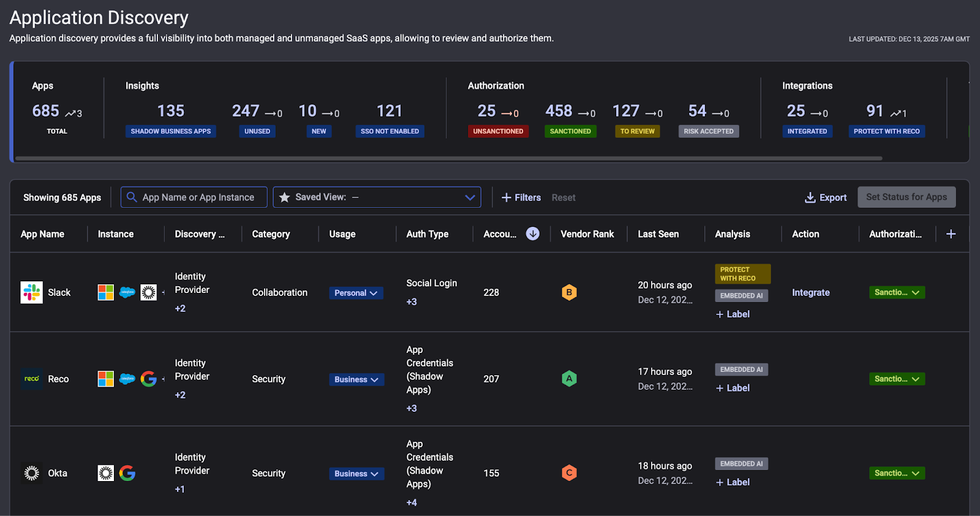Click the Integrate link for Slack
Viewport: 980px width, 516px height.
coord(810,293)
